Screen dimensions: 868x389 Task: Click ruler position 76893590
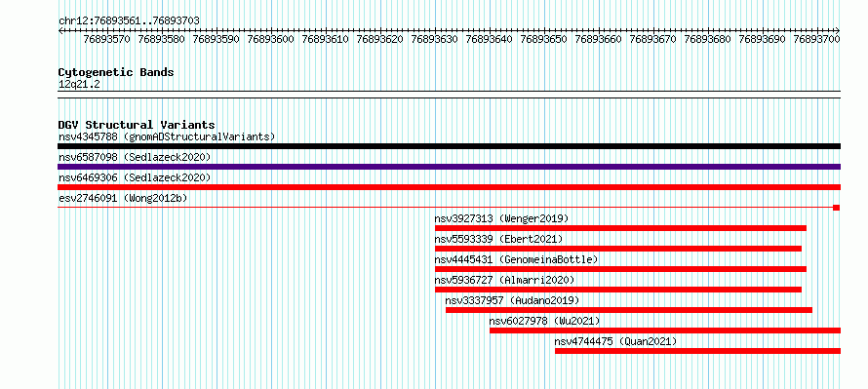coord(217,39)
